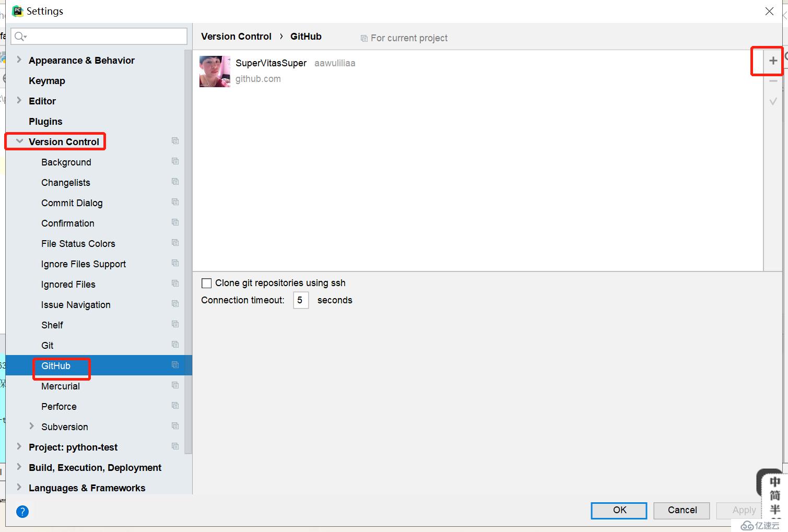Click project-scope icon beside File Status Colors
Image resolution: width=788 pixels, height=532 pixels.
pyautogui.click(x=175, y=243)
